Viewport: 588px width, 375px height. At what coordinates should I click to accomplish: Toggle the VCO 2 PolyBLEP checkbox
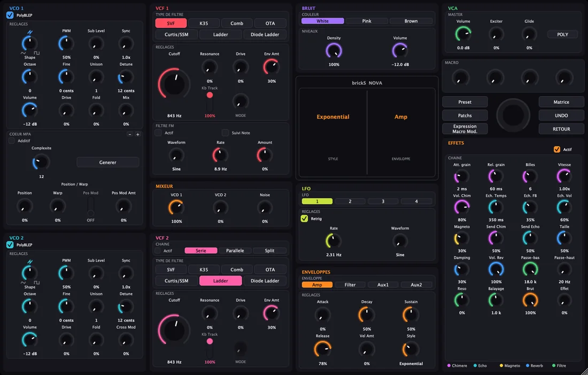[x=10, y=245]
